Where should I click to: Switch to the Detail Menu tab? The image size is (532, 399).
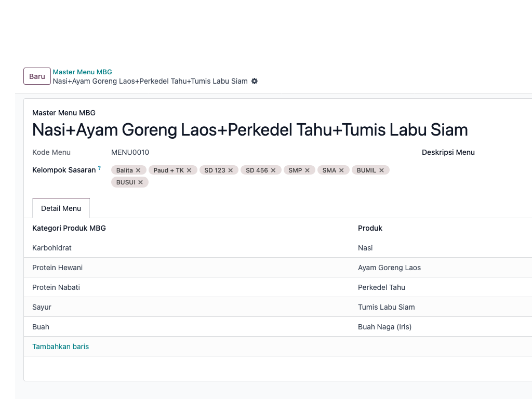pyautogui.click(x=61, y=208)
